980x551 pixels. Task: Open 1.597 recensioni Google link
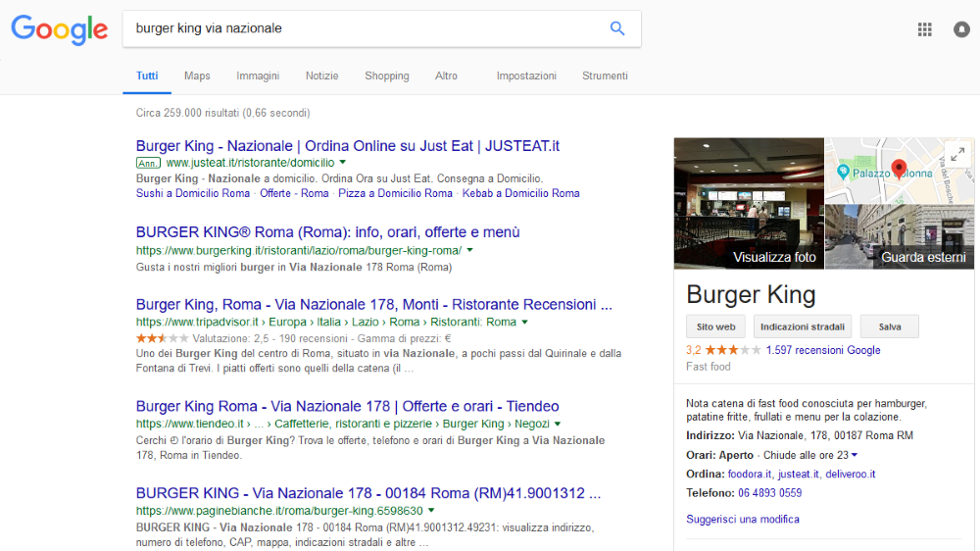click(x=823, y=350)
